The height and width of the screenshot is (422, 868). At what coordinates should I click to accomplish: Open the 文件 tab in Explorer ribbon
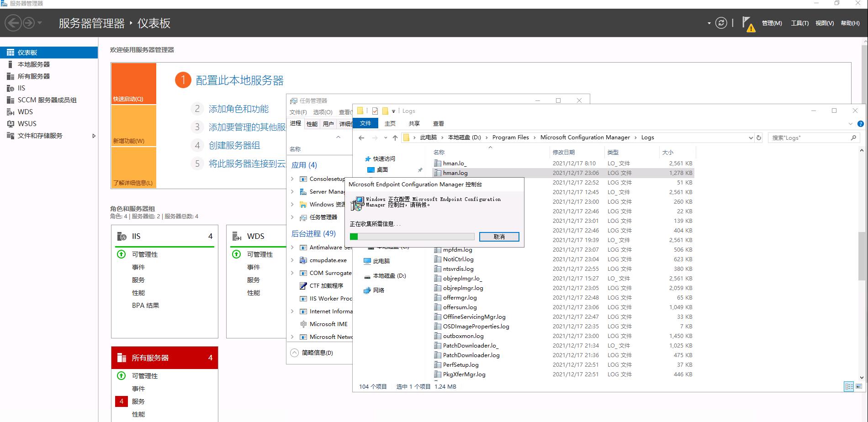(365, 123)
